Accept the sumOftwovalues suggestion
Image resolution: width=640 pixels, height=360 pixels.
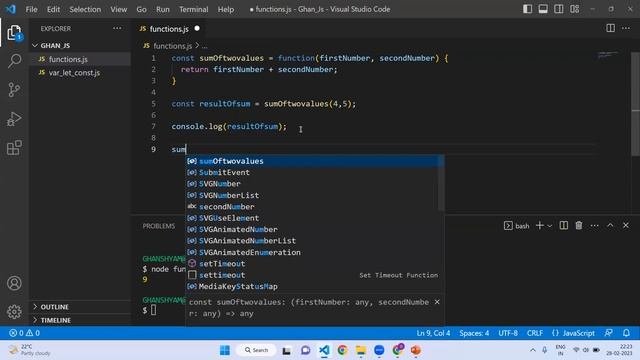pyautogui.click(x=315, y=161)
